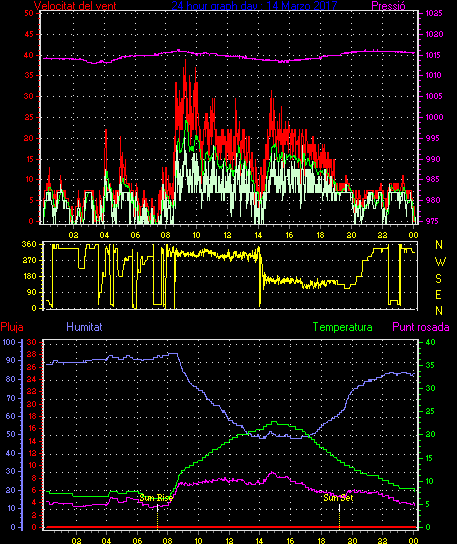Click the 'Humitat' legend label
This screenshot has height=544, width=457.
coord(84,327)
